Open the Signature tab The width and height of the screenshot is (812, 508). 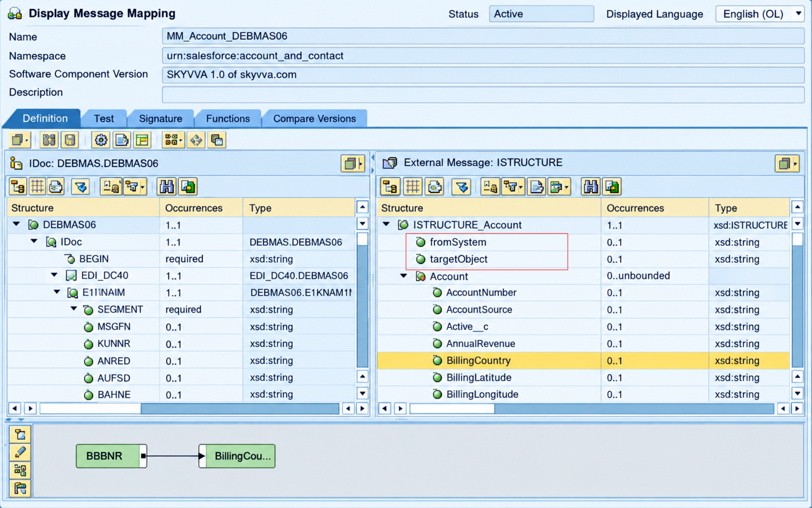(x=161, y=118)
